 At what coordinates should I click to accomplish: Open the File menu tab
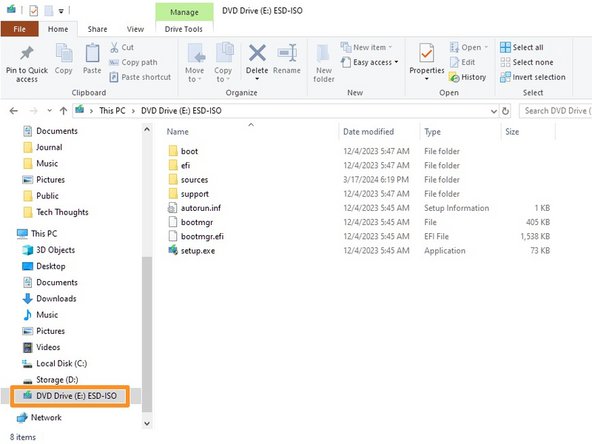click(x=19, y=29)
